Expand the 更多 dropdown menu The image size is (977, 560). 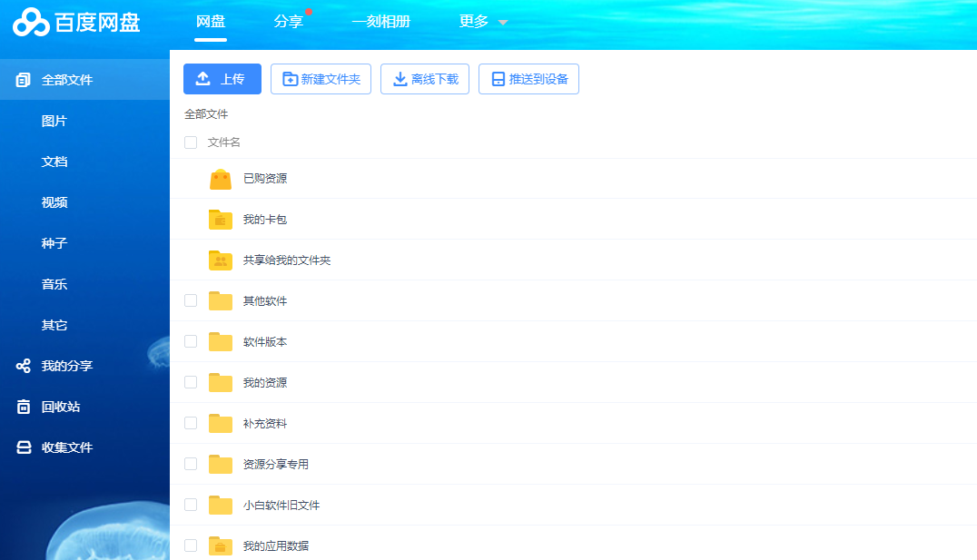pos(483,22)
